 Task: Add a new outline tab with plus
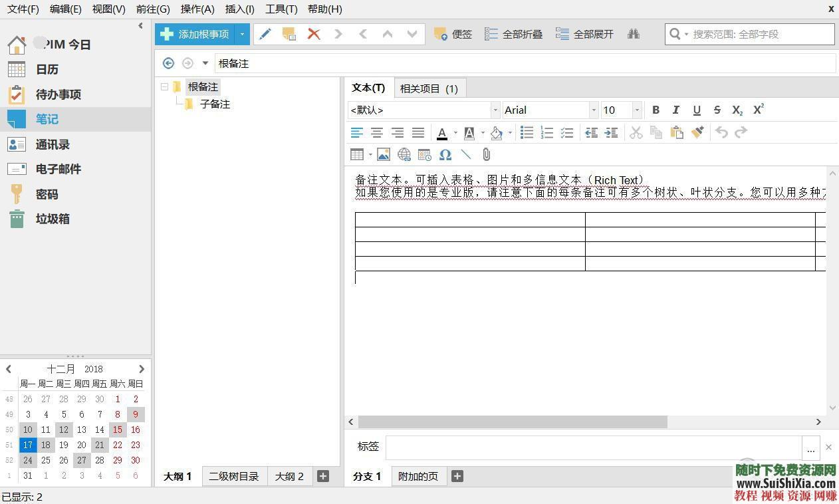pos(323,476)
